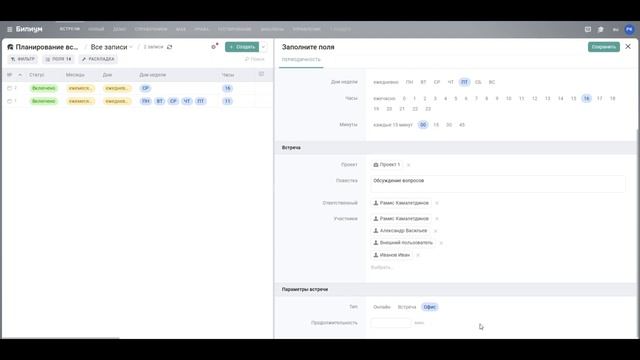The image size is (640, 360).
Task: Click the Статус column header
Action: 37,75
